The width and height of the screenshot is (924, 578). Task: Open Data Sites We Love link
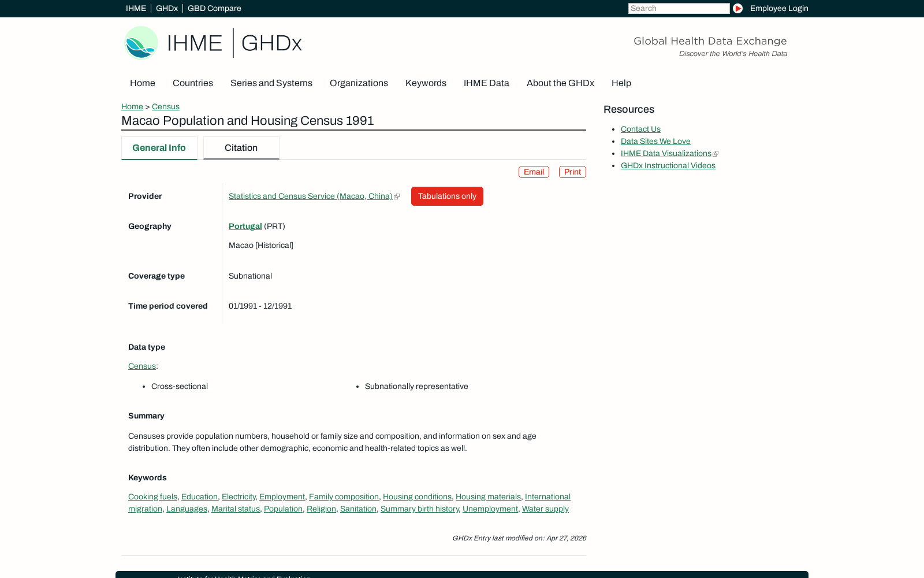(x=655, y=142)
